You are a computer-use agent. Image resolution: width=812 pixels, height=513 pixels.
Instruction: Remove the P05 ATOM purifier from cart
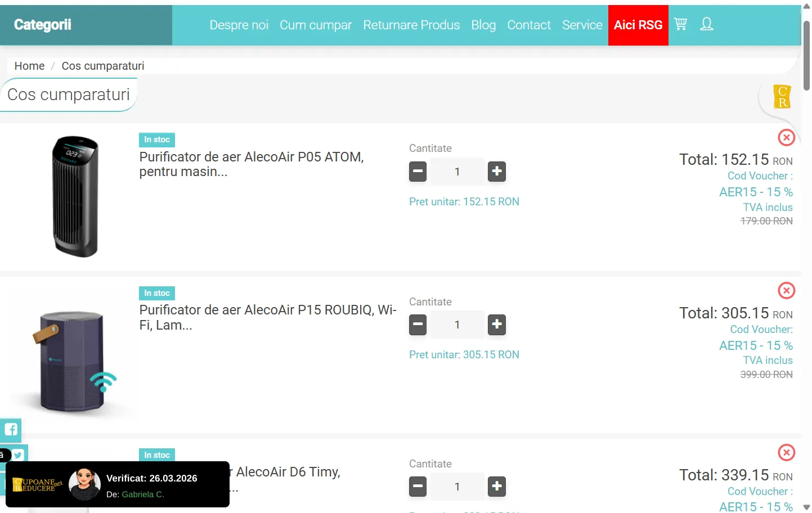click(786, 137)
